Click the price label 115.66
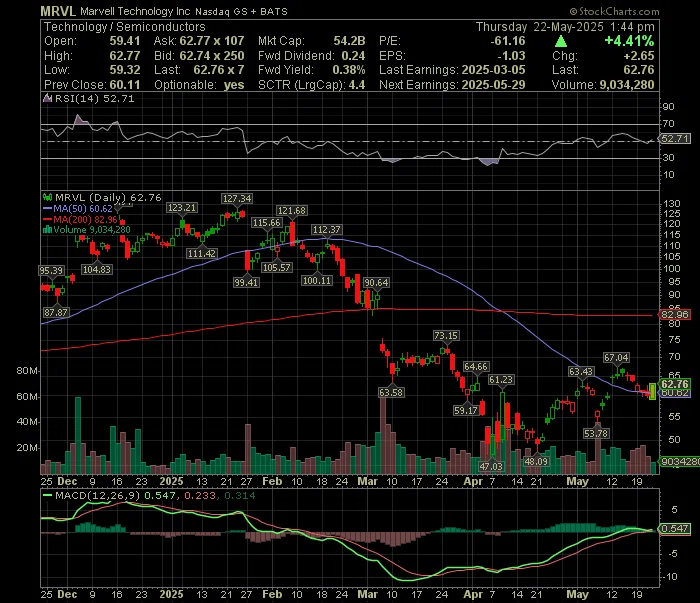This screenshot has height=603, width=700. [x=267, y=223]
